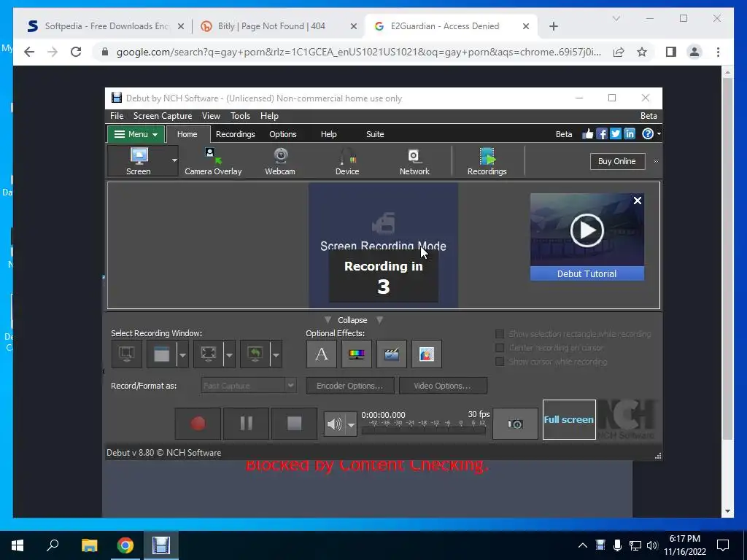Screen dimensions: 747x560
Task: Click the Chrome address bar URL
Action: point(358,52)
